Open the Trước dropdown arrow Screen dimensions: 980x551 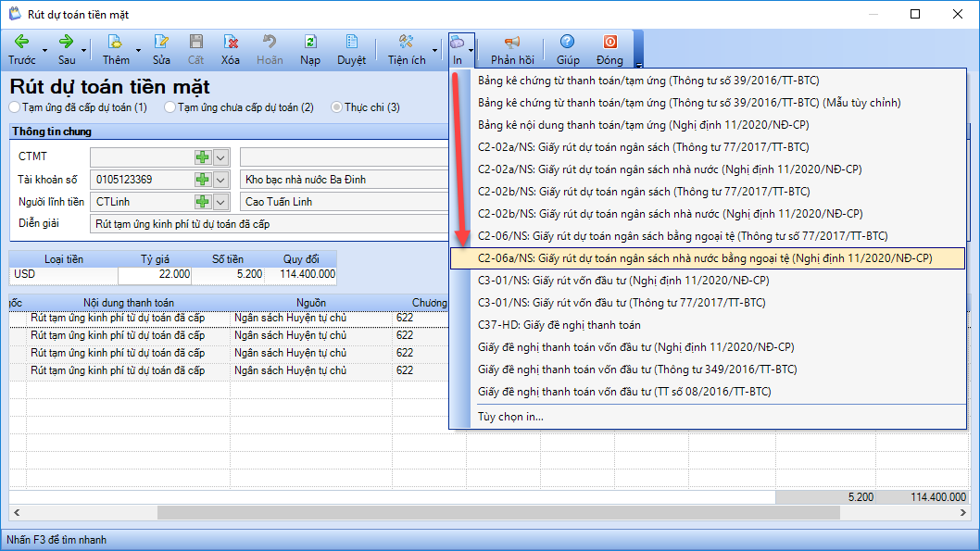point(44,50)
